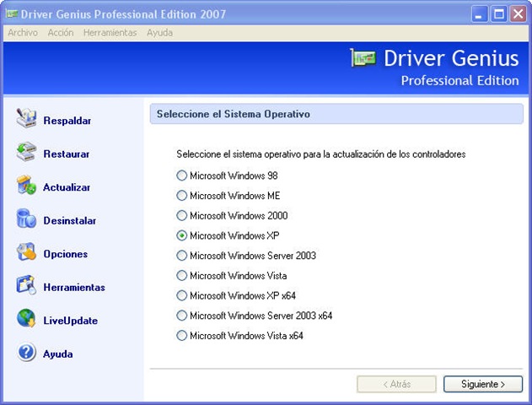Click the Professional Edition banner text

pyautogui.click(x=459, y=81)
